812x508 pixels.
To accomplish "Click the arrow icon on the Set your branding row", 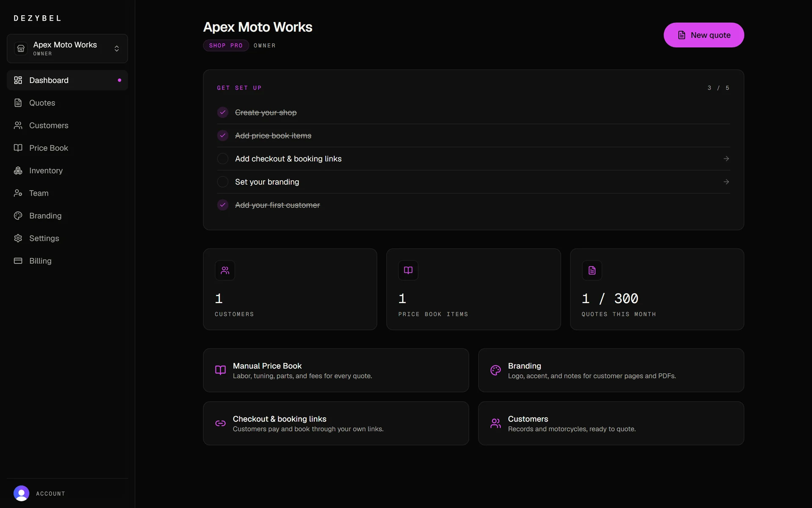I will click(x=726, y=182).
